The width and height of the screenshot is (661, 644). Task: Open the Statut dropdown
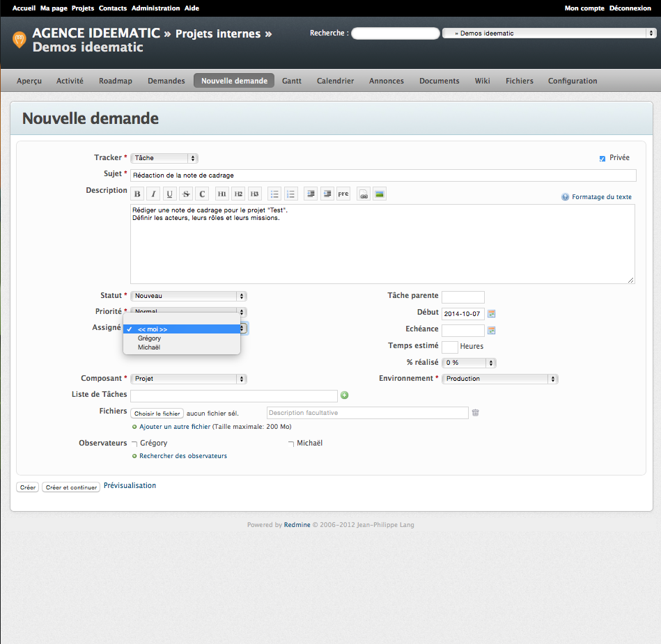[189, 296]
